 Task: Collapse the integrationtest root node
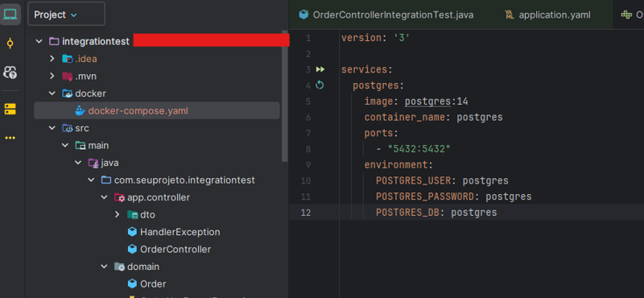(39, 41)
